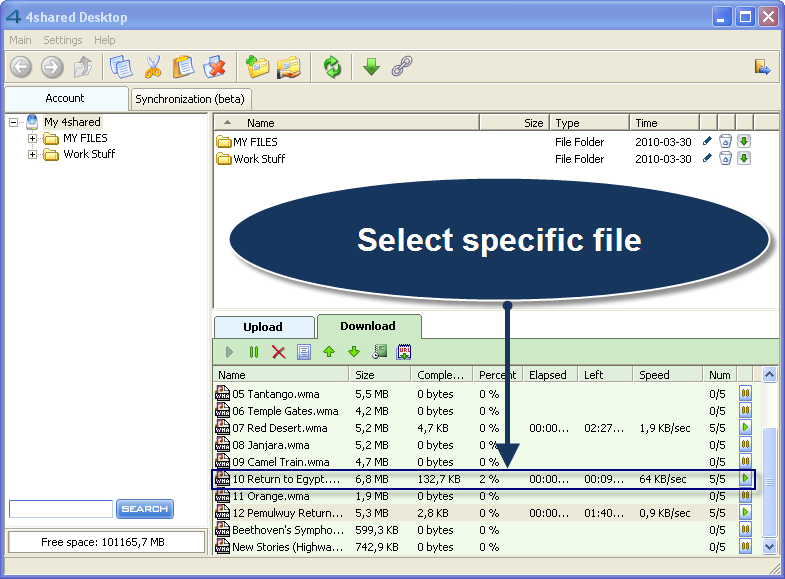Viewport: 785px width, 579px height.
Task: Switch to Synchronization (beta) tab
Action: [190, 99]
